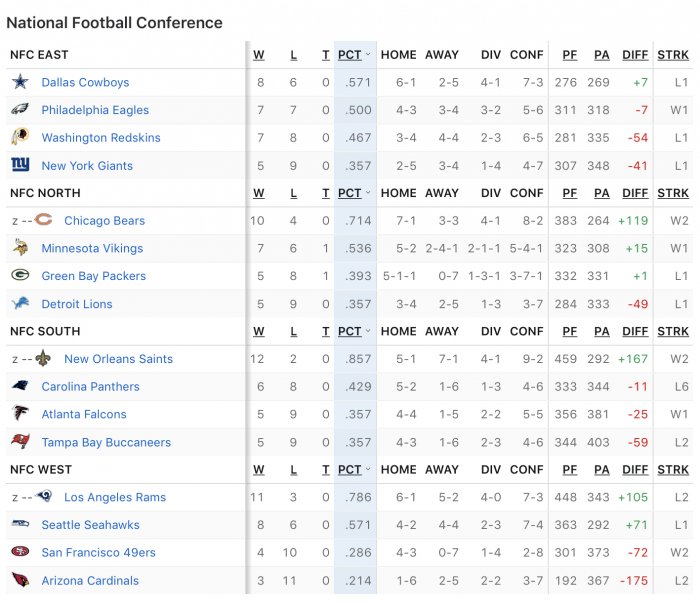This screenshot has width=700, height=603.
Task: Click the NFC WEST division label
Action: (x=41, y=470)
